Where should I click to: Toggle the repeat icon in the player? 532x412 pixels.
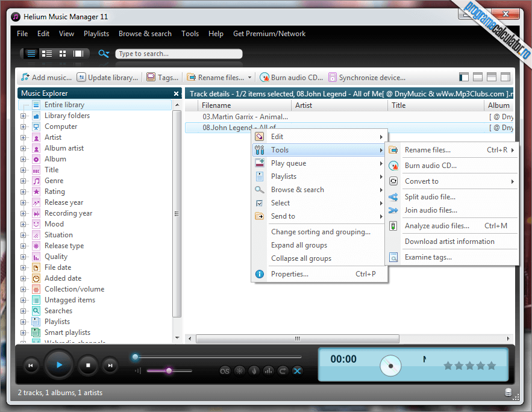pyautogui.click(x=283, y=371)
